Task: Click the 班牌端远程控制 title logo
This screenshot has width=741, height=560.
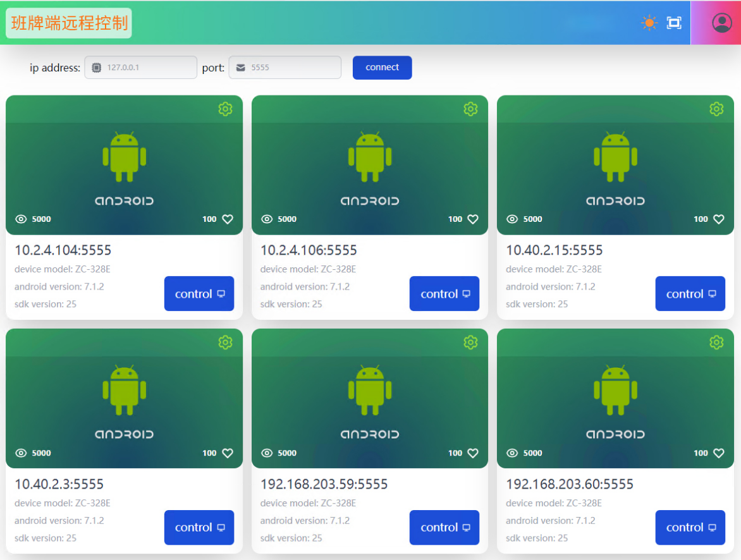Action: pyautogui.click(x=70, y=23)
